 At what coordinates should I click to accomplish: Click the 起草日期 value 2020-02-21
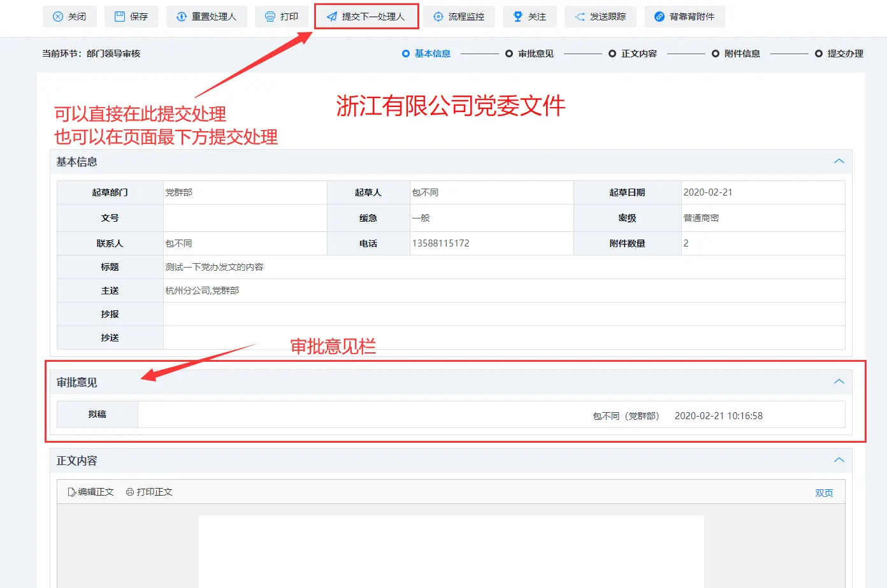tap(708, 192)
